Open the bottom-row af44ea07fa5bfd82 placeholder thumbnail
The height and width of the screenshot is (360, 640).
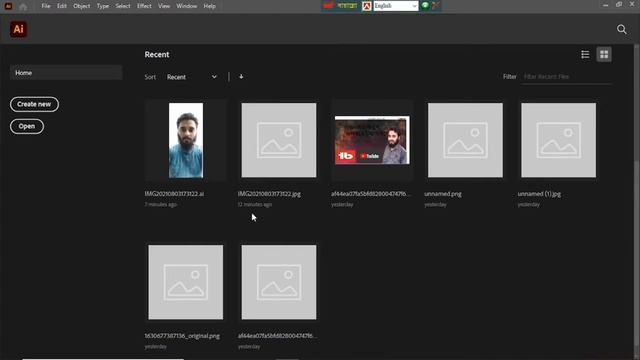[x=279, y=282]
